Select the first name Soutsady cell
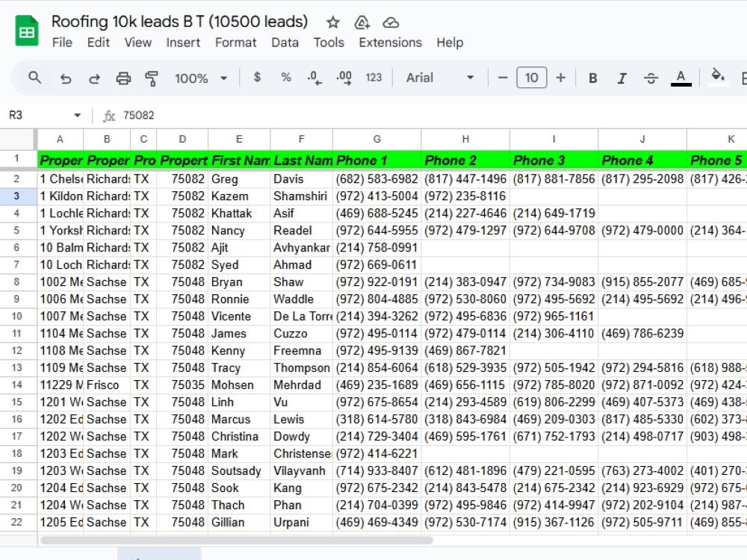This screenshot has height=560, width=747. tap(239, 470)
